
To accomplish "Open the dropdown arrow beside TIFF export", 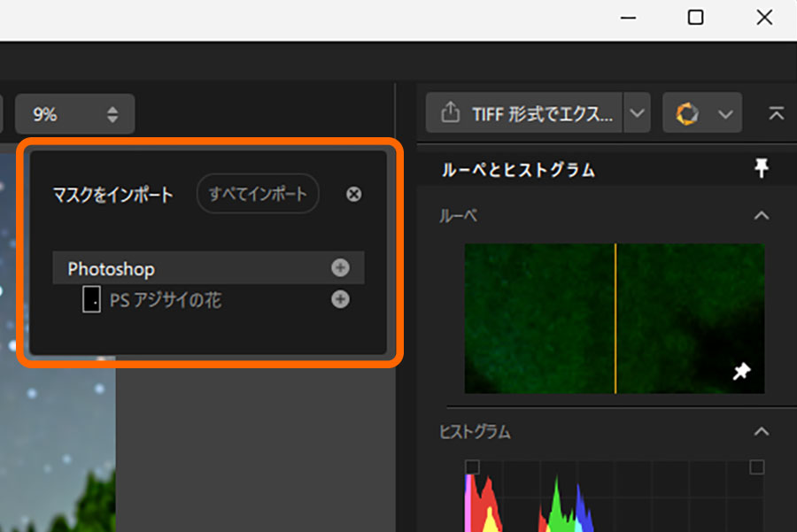I will tap(637, 112).
